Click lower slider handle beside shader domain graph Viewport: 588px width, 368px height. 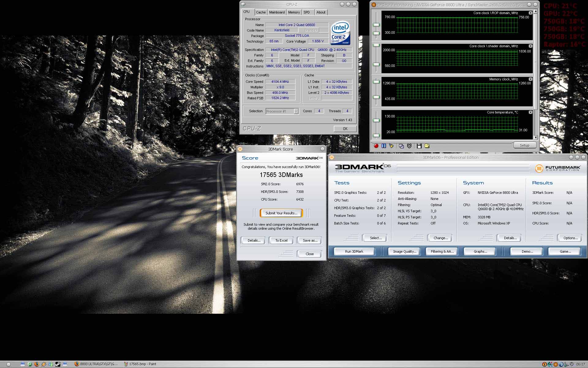(376, 64)
